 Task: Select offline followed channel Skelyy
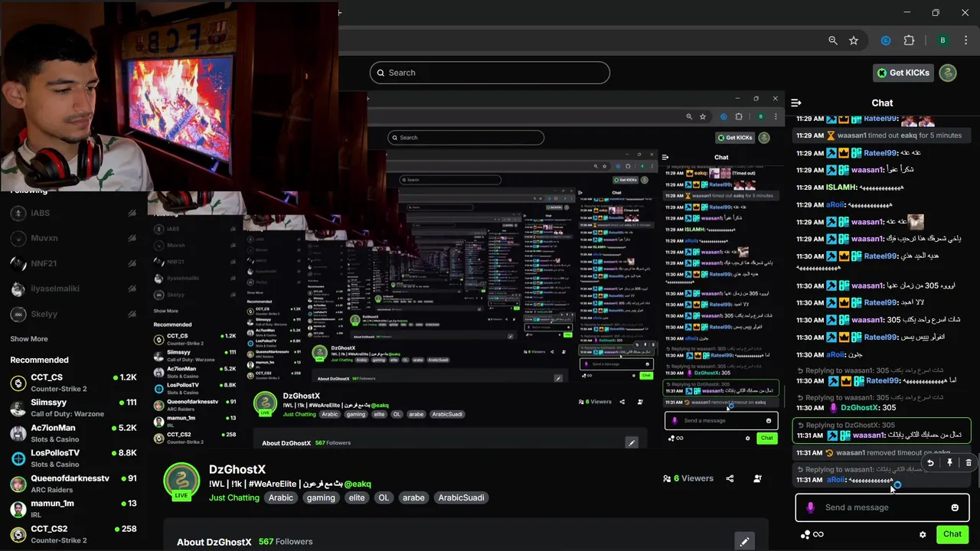click(x=73, y=314)
